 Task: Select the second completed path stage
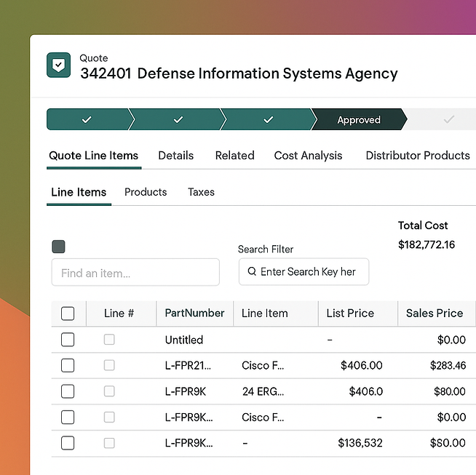(x=178, y=119)
